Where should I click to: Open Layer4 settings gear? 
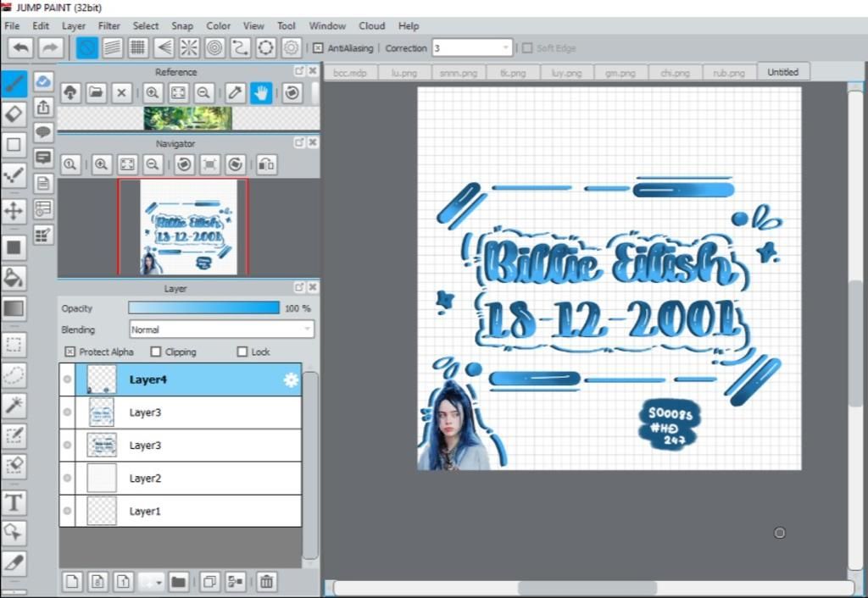291,379
